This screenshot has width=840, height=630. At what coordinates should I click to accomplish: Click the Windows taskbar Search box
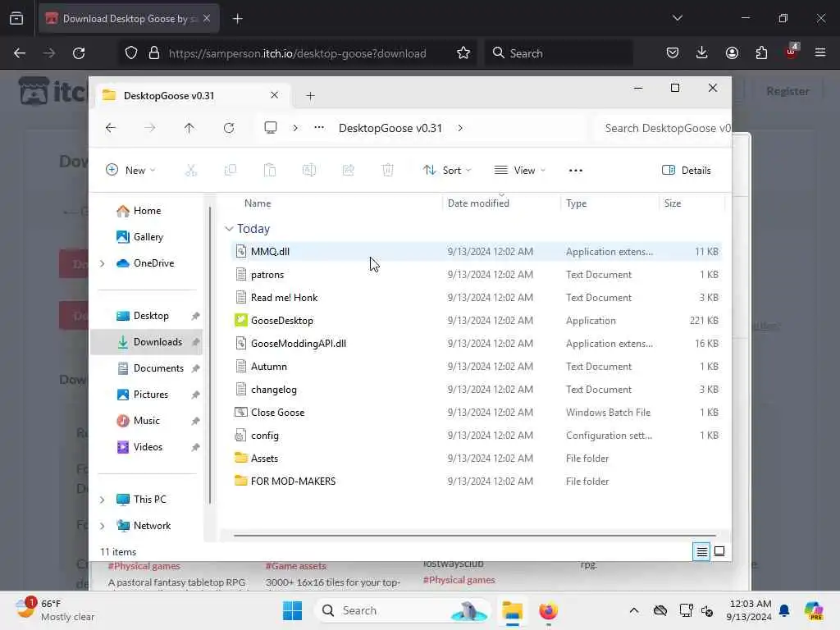402,610
